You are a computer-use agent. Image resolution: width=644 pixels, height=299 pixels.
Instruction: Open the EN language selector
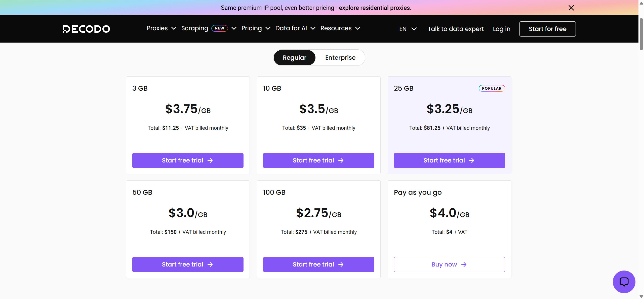click(x=408, y=29)
